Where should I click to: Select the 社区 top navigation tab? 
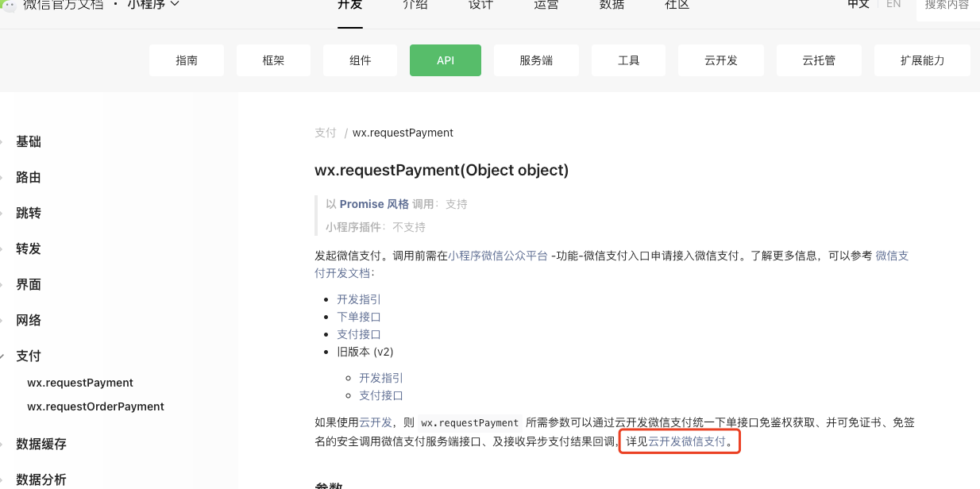(677, 5)
